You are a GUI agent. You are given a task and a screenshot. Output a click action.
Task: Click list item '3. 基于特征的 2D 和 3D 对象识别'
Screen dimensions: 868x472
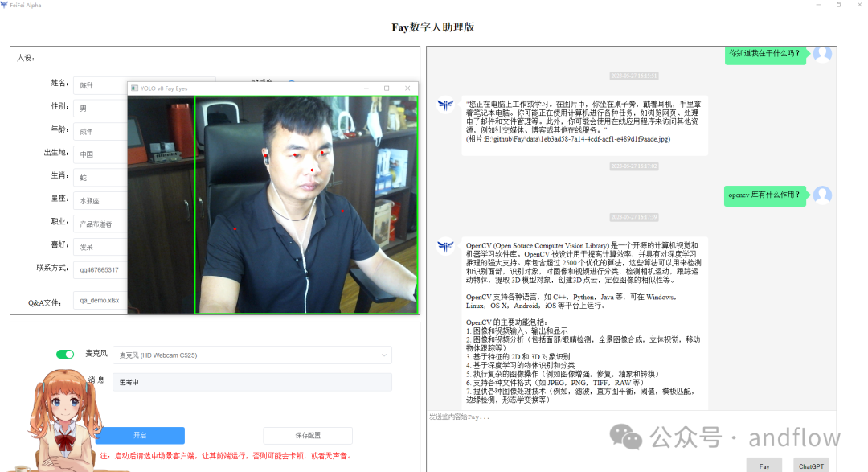(x=518, y=357)
